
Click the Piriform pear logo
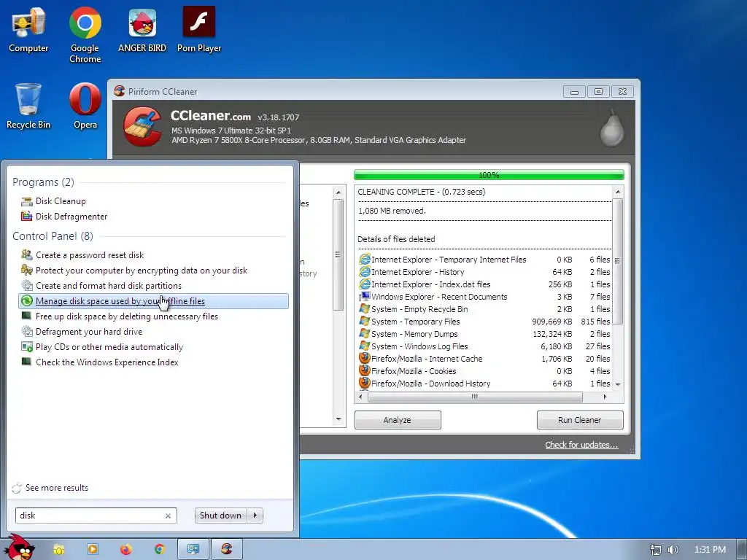click(612, 128)
